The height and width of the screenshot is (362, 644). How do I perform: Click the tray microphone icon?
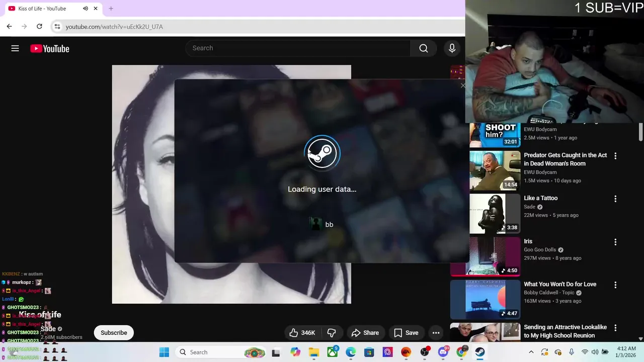click(x=571, y=352)
